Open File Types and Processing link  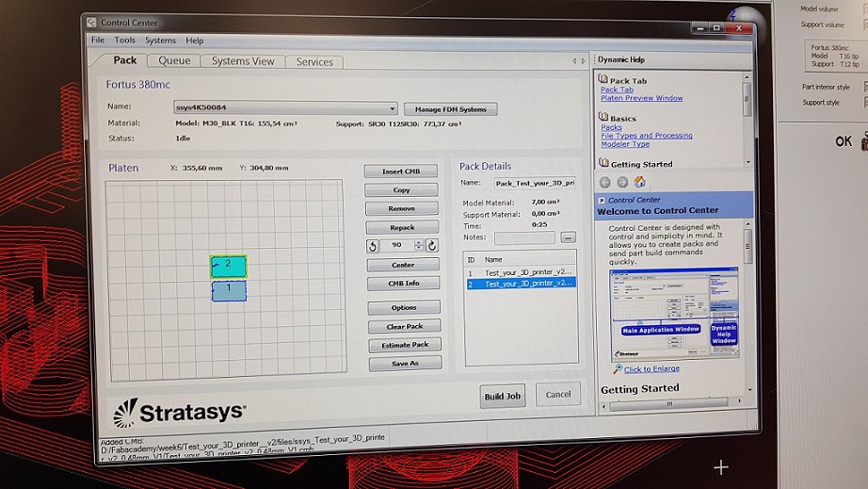point(647,135)
